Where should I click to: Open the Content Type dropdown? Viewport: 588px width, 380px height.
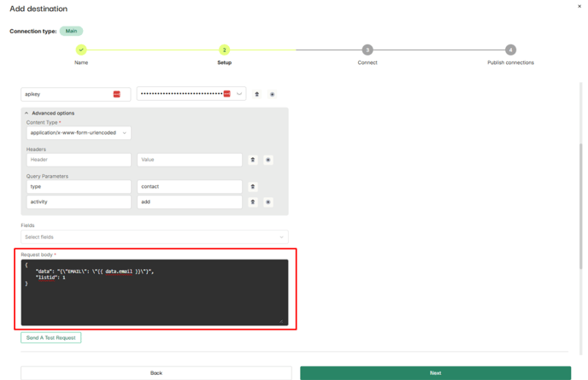coord(79,132)
